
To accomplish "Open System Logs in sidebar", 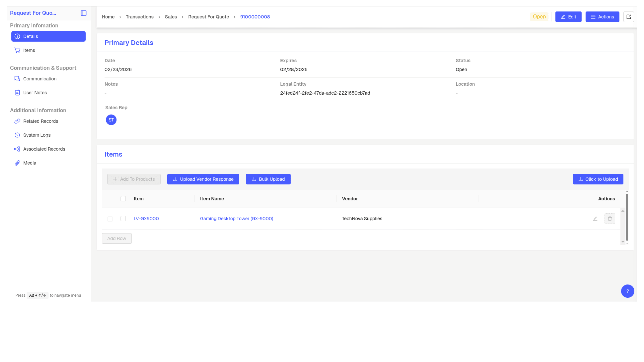I will [48, 135].
